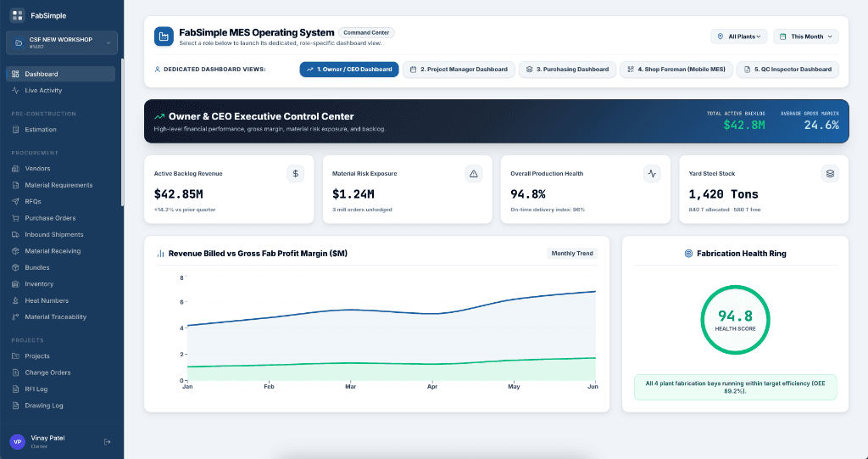
Task: Go to Purchase Orders
Action: coord(61,218)
